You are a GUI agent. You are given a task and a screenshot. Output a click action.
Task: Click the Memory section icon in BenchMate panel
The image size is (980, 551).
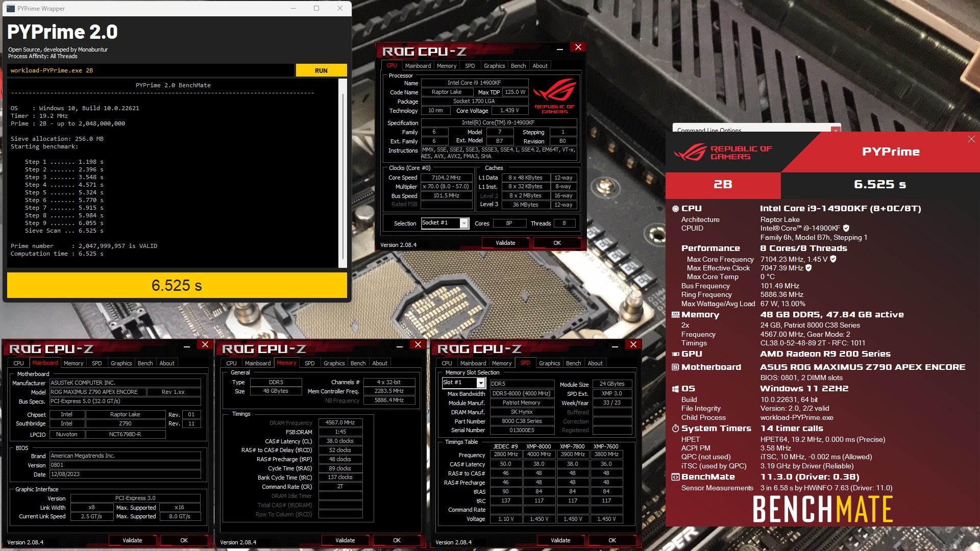coord(675,315)
